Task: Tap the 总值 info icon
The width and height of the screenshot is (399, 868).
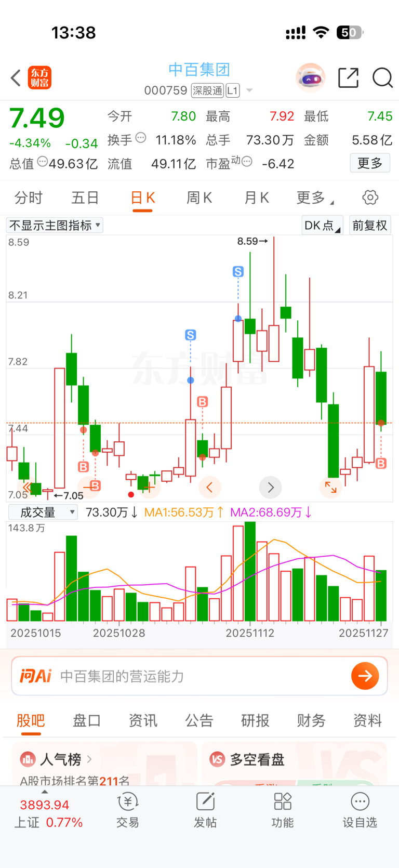Action: click(43, 162)
